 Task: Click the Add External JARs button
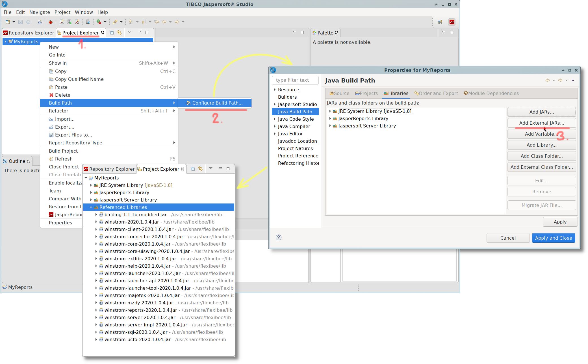pyautogui.click(x=541, y=123)
